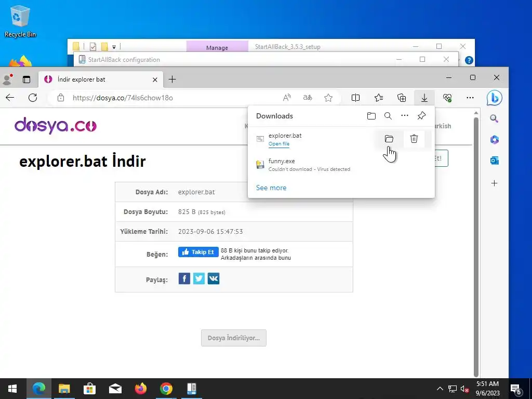This screenshot has width=532, height=399.
Task: Refresh the dosya.co page
Action: point(33,98)
